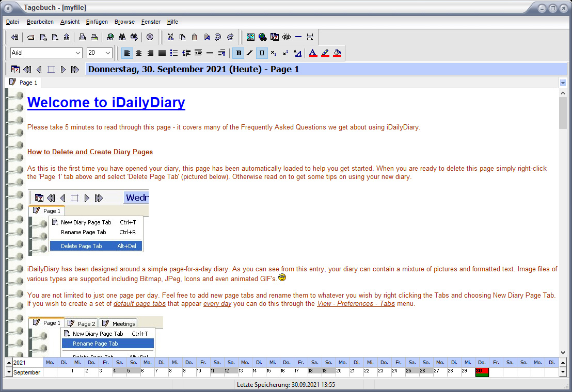Undo last action with undo arrow

coord(218,37)
